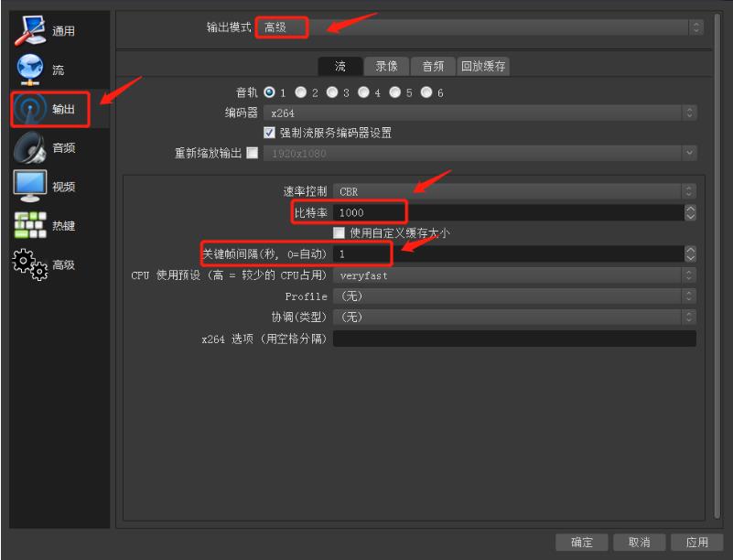Open the 通用 (General) settings icon
Screen dimensions: 733x560
30,30
